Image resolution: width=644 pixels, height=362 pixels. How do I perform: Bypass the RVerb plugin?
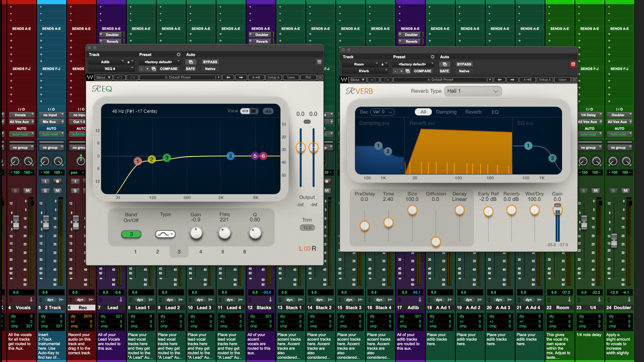click(464, 64)
